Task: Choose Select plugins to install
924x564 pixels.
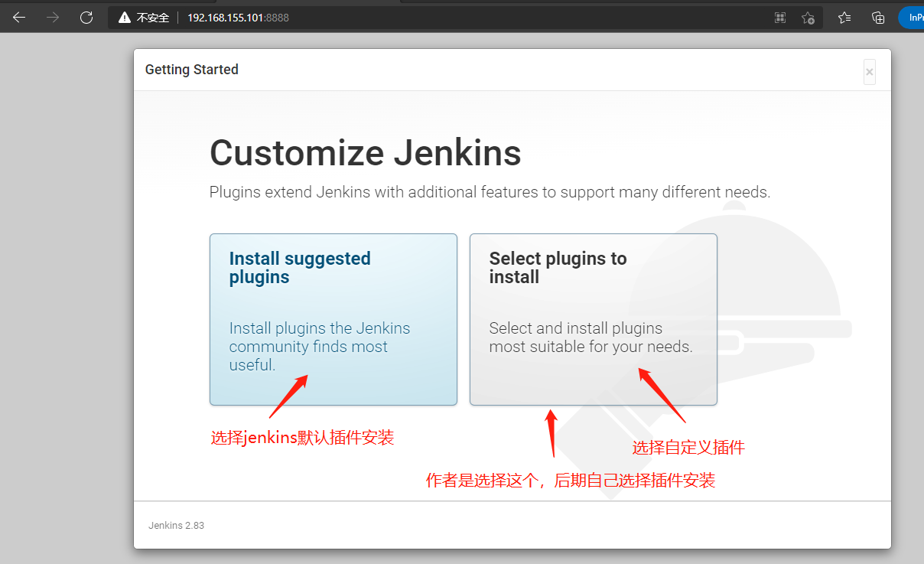Action: point(594,319)
